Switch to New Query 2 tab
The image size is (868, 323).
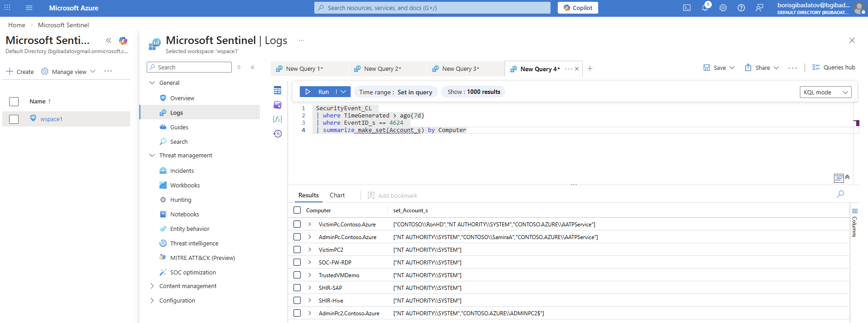pos(382,69)
